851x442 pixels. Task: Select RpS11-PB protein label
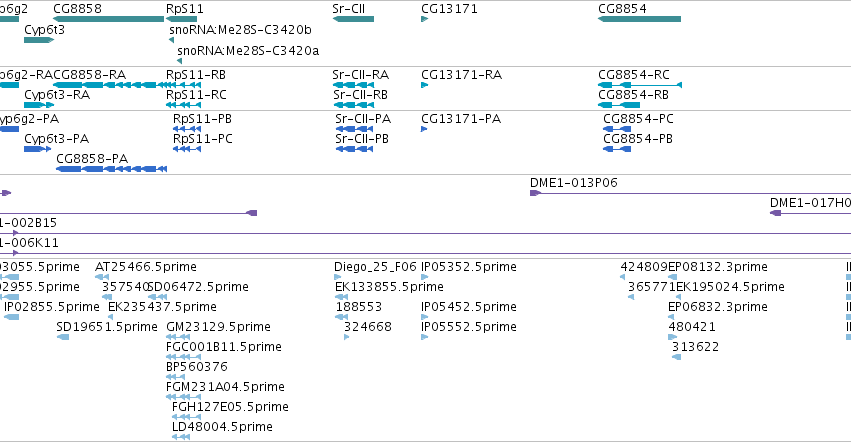202,118
